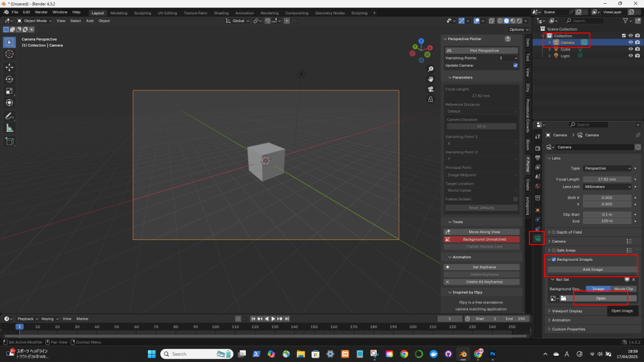Click the Focal Length field in Lens
The width and height of the screenshot is (644, 362).
608,179
